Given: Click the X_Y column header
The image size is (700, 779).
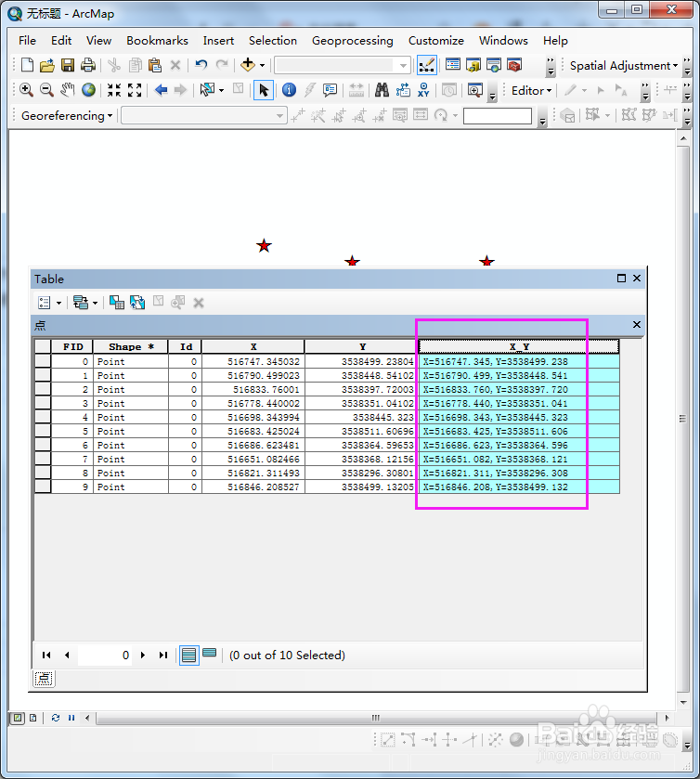Looking at the screenshot, I should [519, 346].
